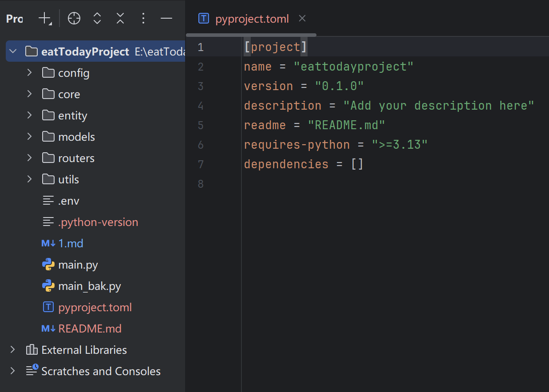The image size is (549, 392).
Task: Open the main_bak.py Python file
Action: pos(89,286)
